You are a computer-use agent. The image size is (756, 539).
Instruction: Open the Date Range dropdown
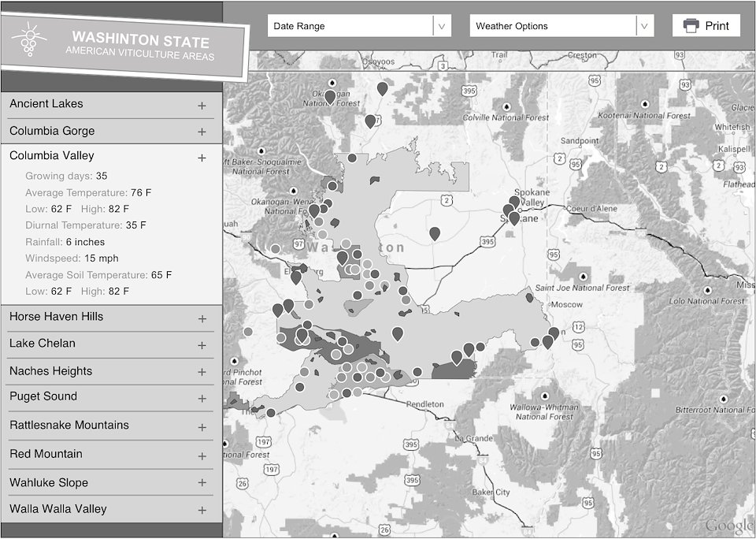(358, 26)
